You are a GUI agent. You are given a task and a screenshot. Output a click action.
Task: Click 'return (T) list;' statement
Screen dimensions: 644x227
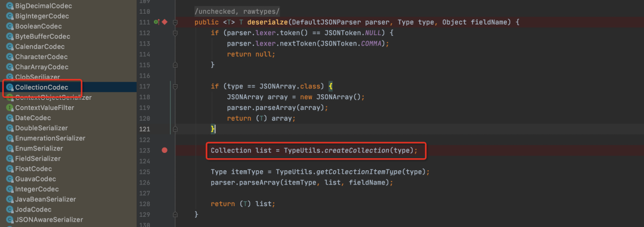coord(243,204)
